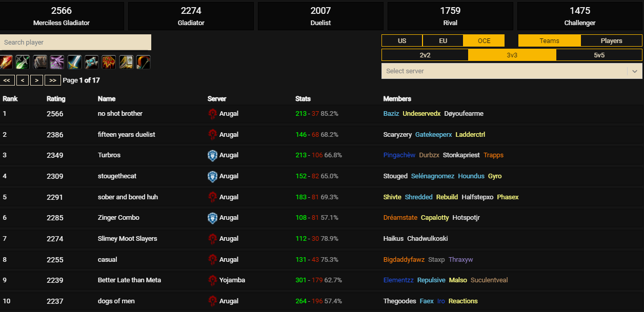Click the server dropdown chevron arrow
644x312 pixels.
click(x=635, y=71)
